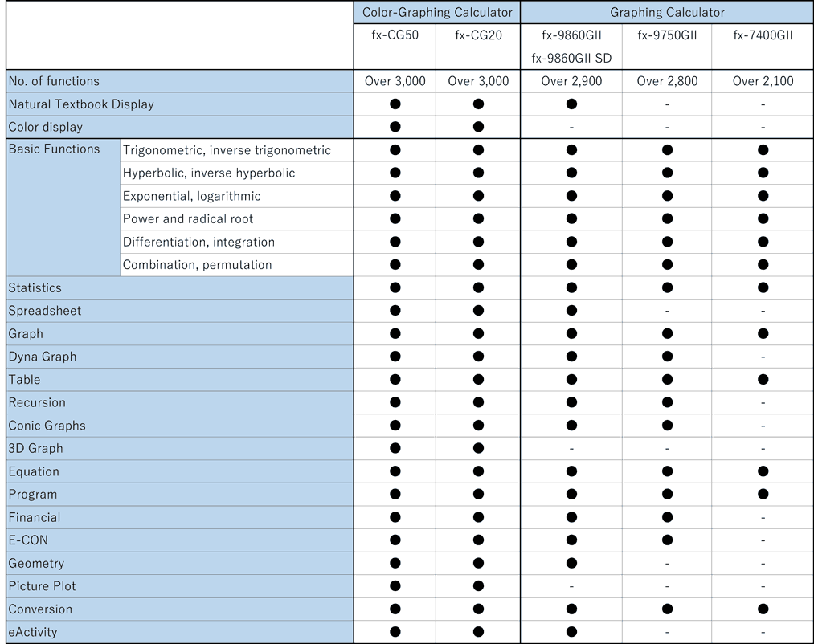
Task: Click the eActivity dot for fx-CG20
Action: (x=478, y=632)
